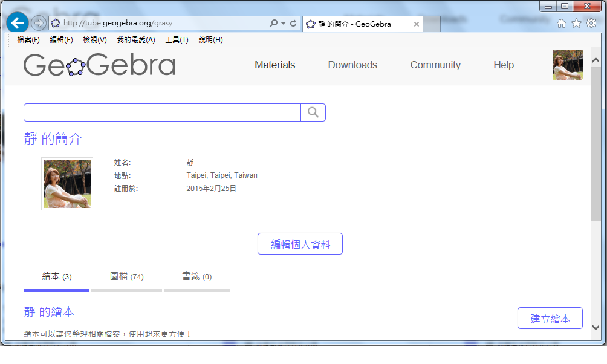Close the GeoGebra browser tab

click(416, 24)
